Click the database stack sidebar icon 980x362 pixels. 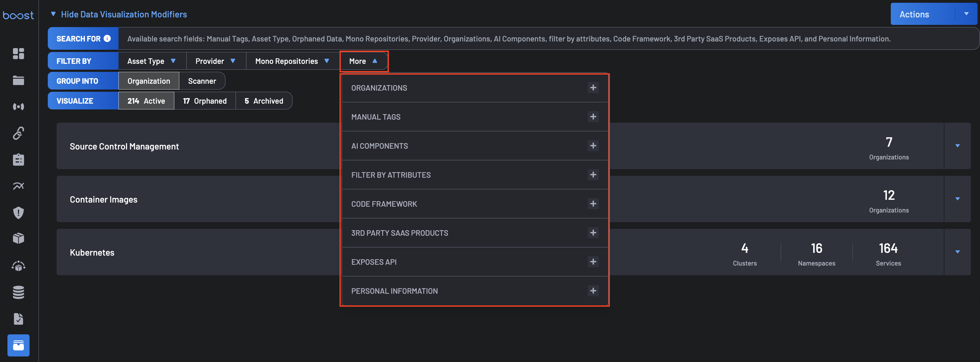pos(18,292)
